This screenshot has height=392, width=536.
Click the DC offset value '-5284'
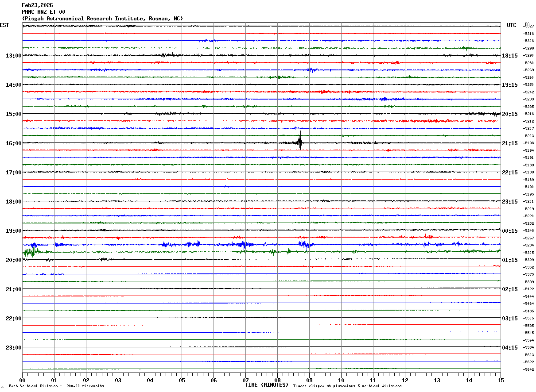tap(528, 245)
